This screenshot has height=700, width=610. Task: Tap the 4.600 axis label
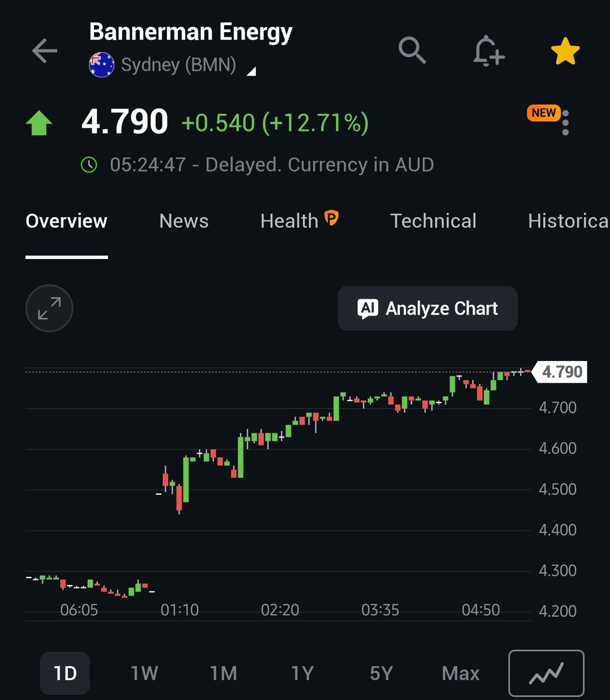pyautogui.click(x=557, y=448)
